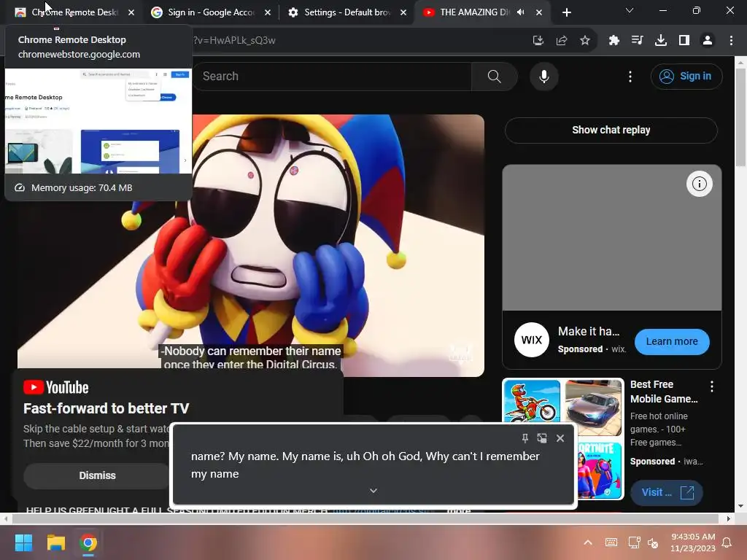Viewport: 747px width, 560px height.
Task: Click chromewebstore.google.com in tab preview
Action: pos(79,54)
